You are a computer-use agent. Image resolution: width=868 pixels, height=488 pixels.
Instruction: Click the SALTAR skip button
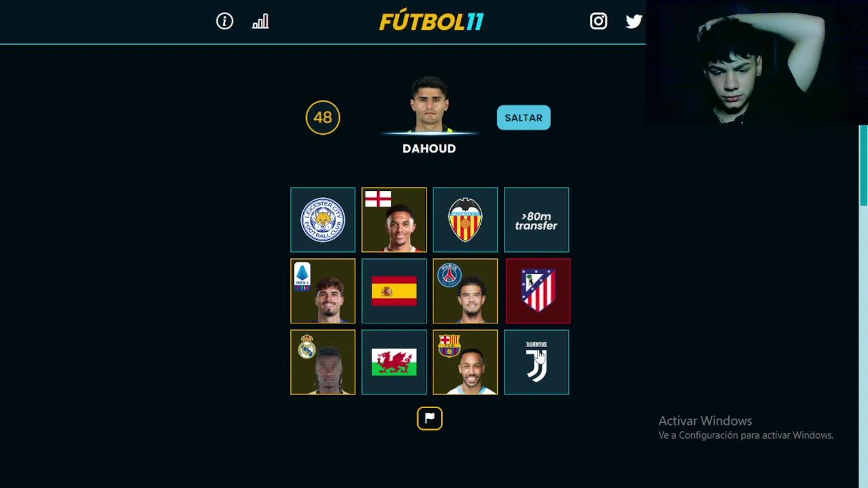524,117
